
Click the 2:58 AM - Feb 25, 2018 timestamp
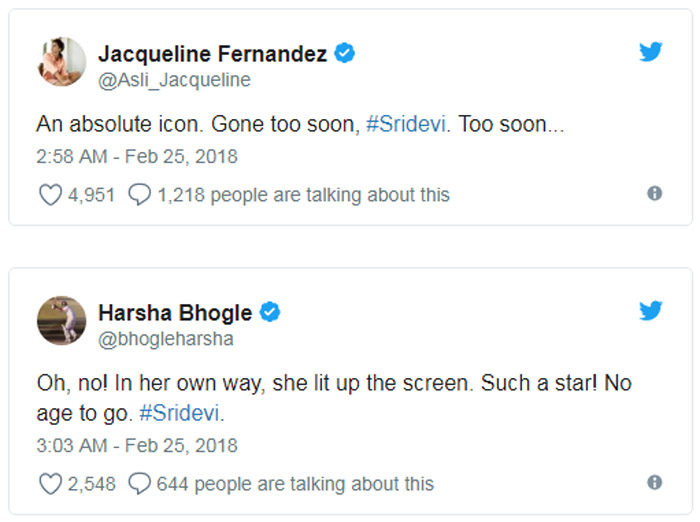coord(137,157)
